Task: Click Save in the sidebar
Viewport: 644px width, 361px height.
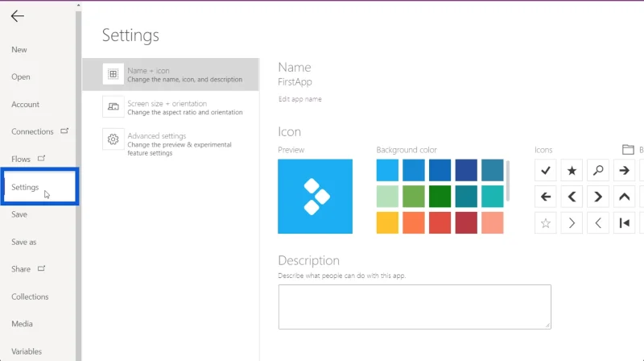Action: coord(19,214)
